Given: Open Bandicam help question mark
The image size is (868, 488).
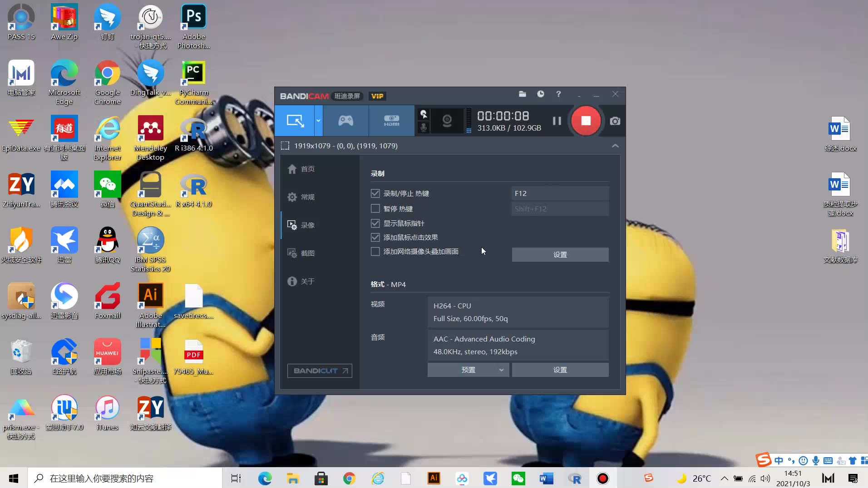Looking at the screenshot, I should coord(558,94).
